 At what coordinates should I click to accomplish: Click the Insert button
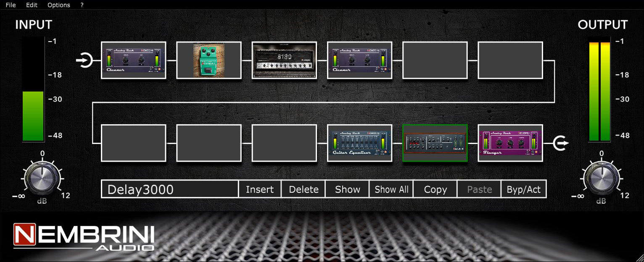click(259, 189)
